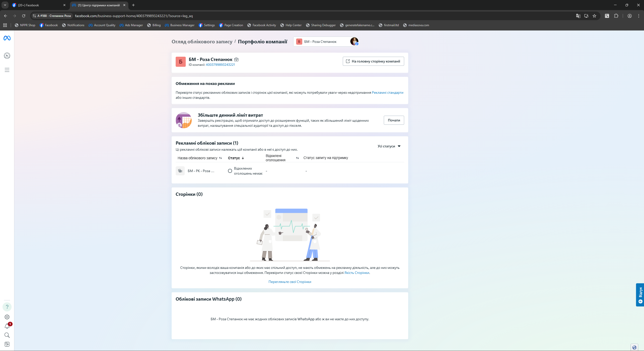
Task: Click the ad account icon in table row
Action: tap(180, 171)
